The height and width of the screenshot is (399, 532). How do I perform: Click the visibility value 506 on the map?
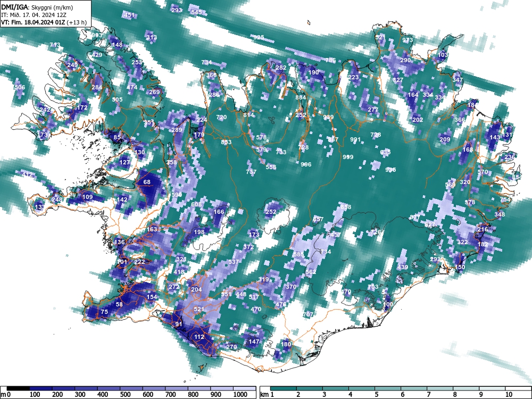click(20, 88)
